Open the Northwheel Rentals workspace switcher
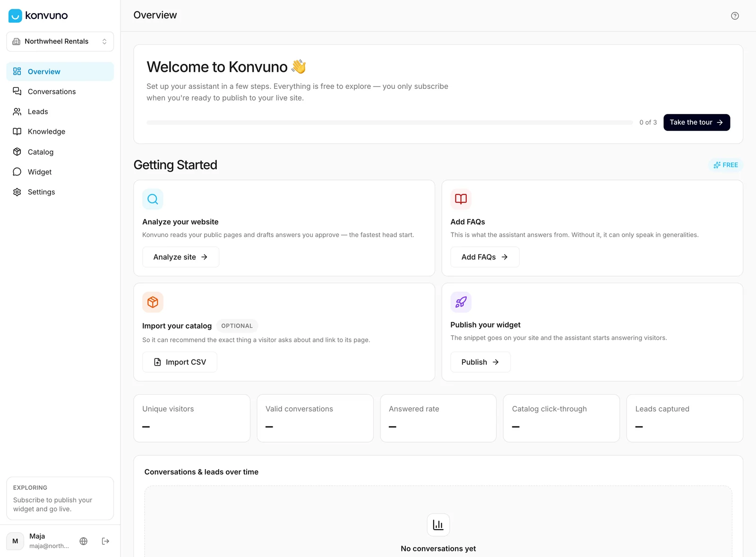This screenshot has height=557, width=756. point(60,42)
